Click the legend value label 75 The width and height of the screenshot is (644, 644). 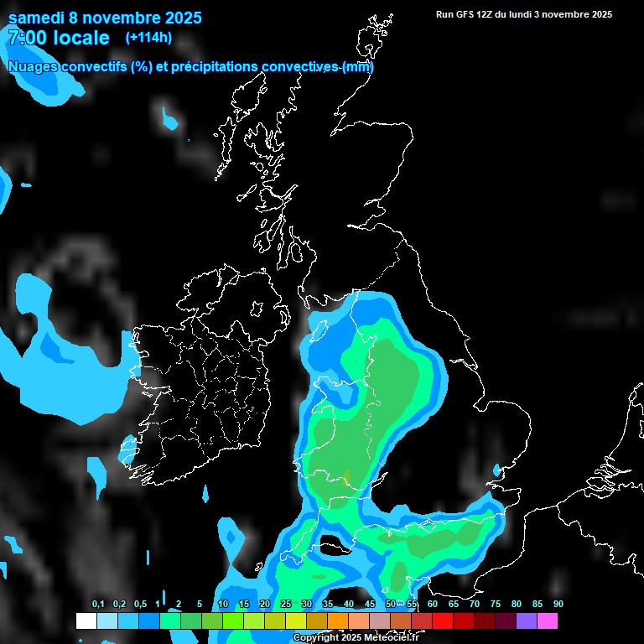[496, 605]
